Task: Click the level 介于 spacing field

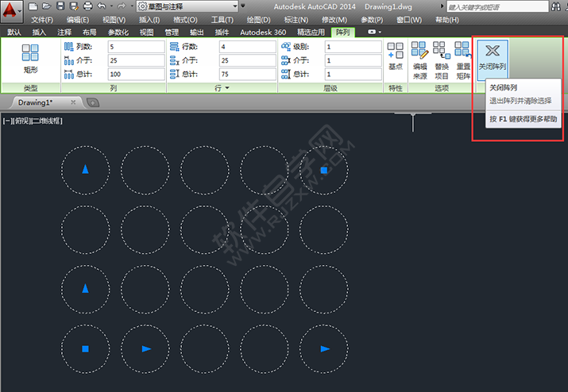Action: 354,60
